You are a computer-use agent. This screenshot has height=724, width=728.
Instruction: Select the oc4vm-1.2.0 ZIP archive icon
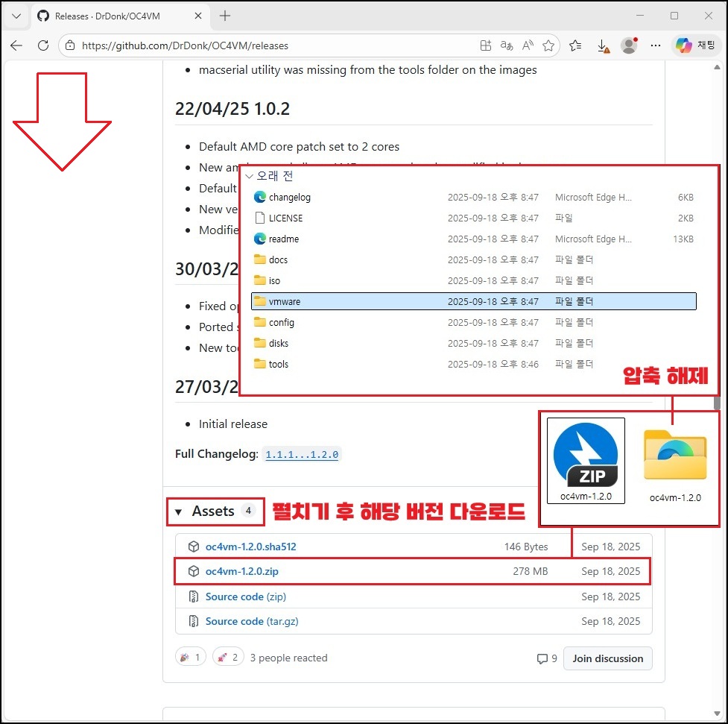click(x=586, y=461)
